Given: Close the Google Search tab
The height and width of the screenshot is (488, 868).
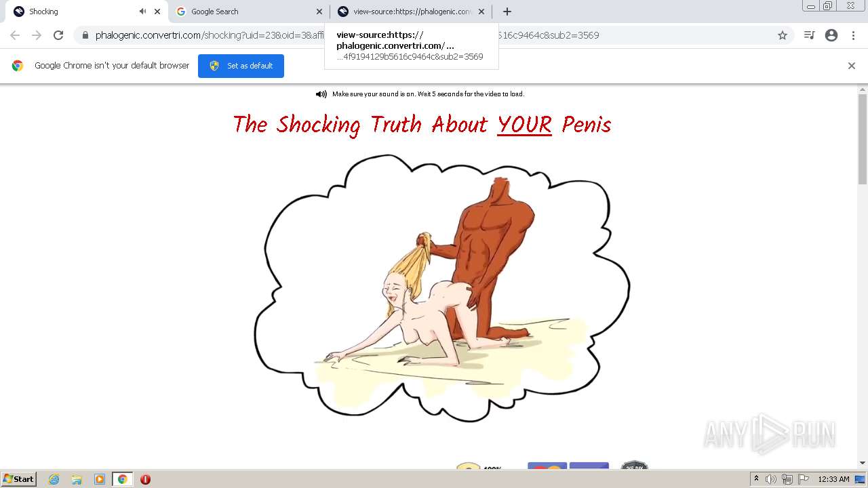Looking at the screenshot, I should pos(319,12).
